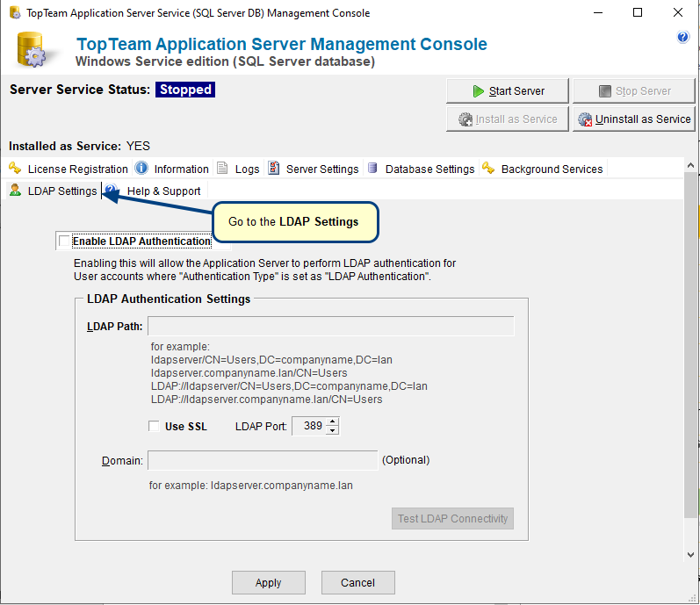Click the Server Settings checklist icon
The height and width of the screenshot is (605, 700).
tap(273, 169)
